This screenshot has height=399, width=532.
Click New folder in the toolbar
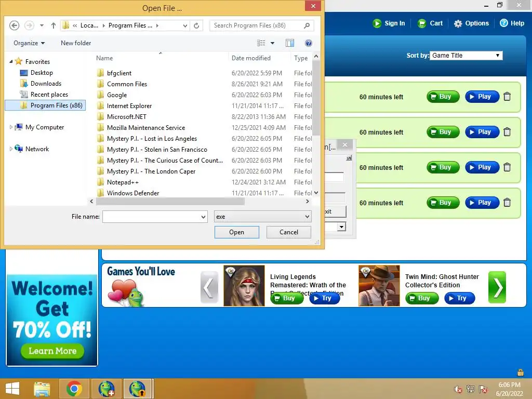(76, 43)
